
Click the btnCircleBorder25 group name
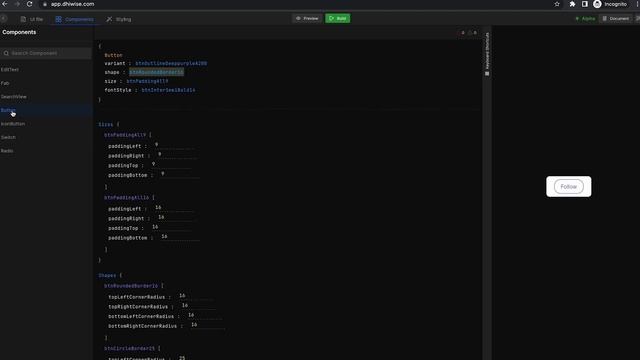[x=129, y=349]
